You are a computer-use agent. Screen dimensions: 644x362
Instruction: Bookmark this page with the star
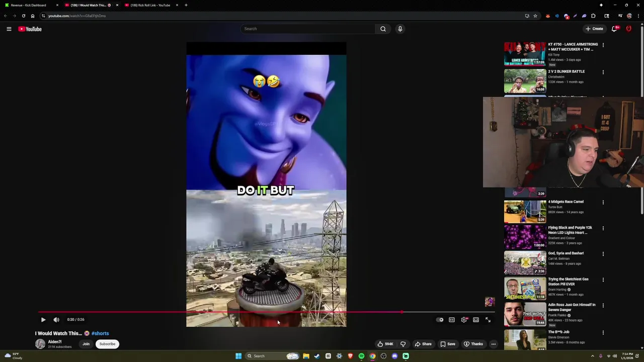click(535, 16)
